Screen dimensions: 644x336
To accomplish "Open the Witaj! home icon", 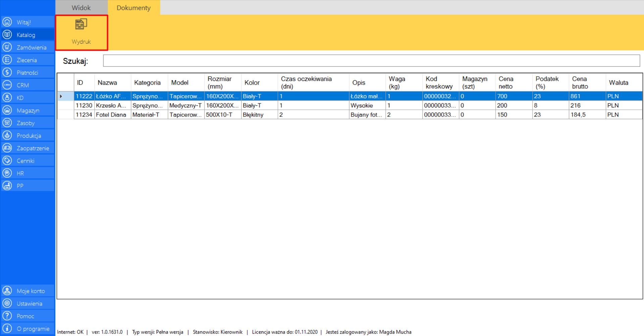I will pos(7,22).
